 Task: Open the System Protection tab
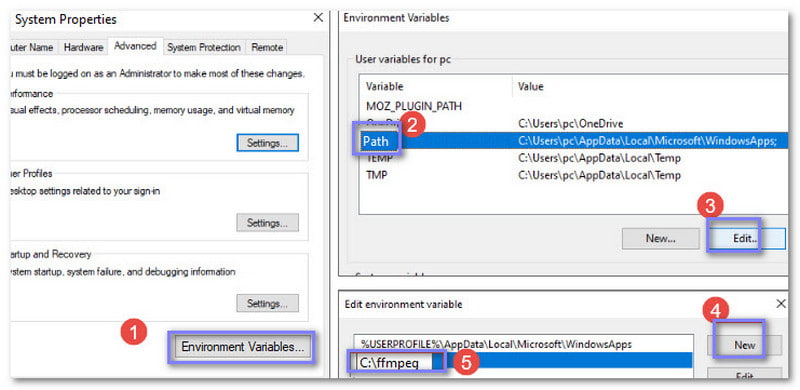click(204, 47)
